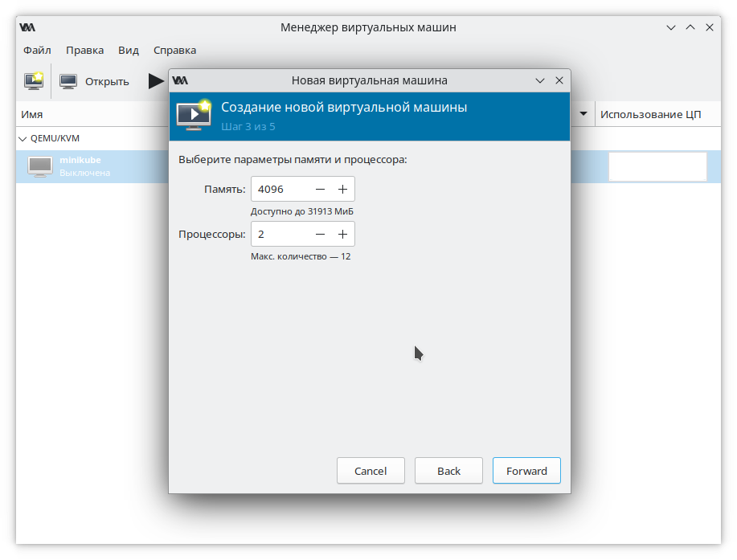The image size is (737, 560).
Task: Decrease memory with the minus button
Action: pyautogui.click(x=321, y=189)
